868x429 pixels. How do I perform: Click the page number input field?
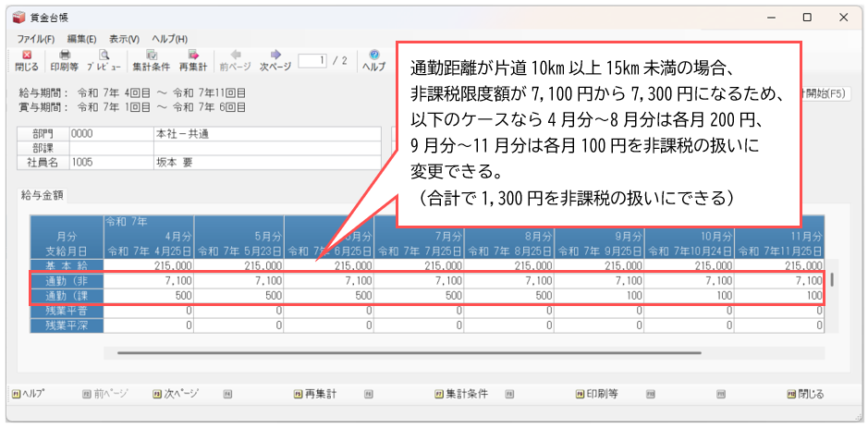312,61
